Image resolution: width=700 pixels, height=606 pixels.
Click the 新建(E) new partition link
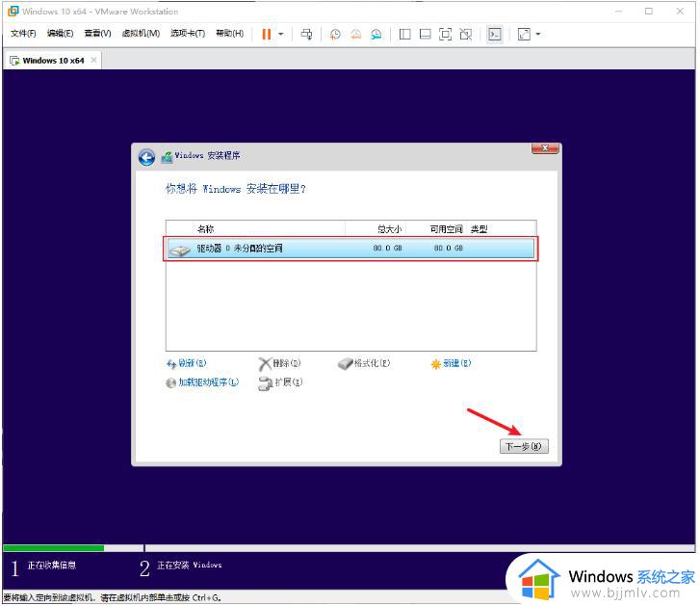tap(451, 363)
